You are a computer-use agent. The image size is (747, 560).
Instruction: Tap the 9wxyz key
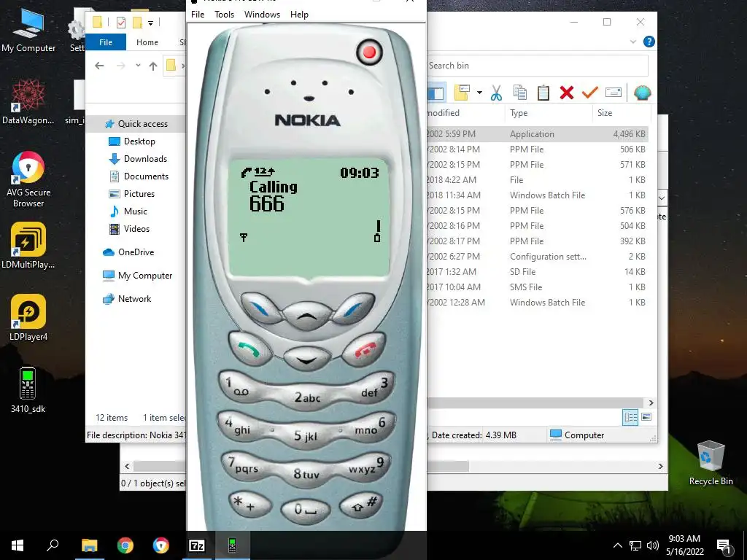coord(367,465)
